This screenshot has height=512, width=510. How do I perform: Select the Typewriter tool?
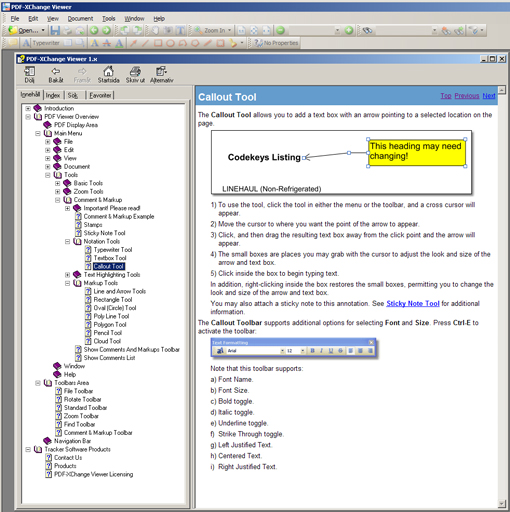[x=42, y=43]
